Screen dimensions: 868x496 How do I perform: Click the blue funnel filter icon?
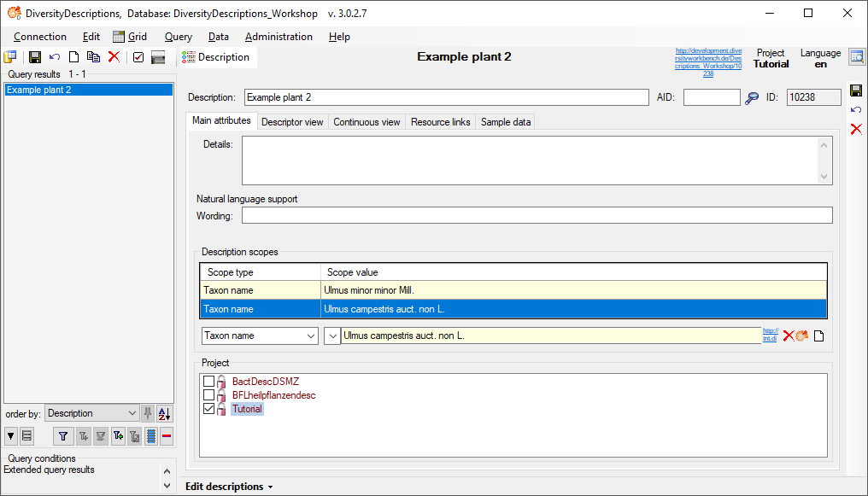(63, 436)
